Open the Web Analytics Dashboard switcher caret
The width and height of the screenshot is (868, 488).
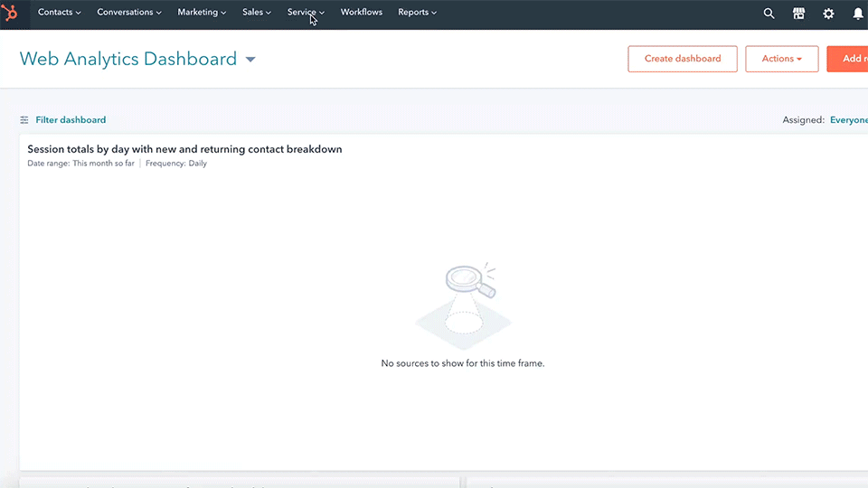[x=250, y=60]
